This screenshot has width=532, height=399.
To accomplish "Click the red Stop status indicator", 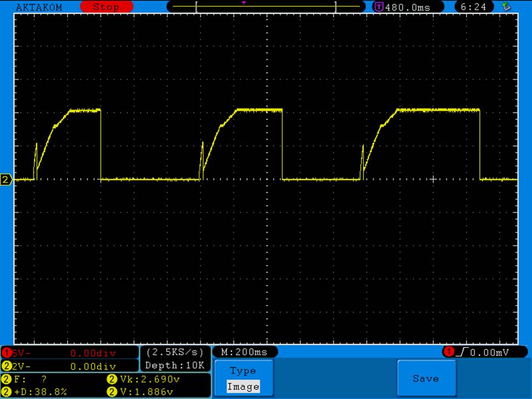I will 106,7.
